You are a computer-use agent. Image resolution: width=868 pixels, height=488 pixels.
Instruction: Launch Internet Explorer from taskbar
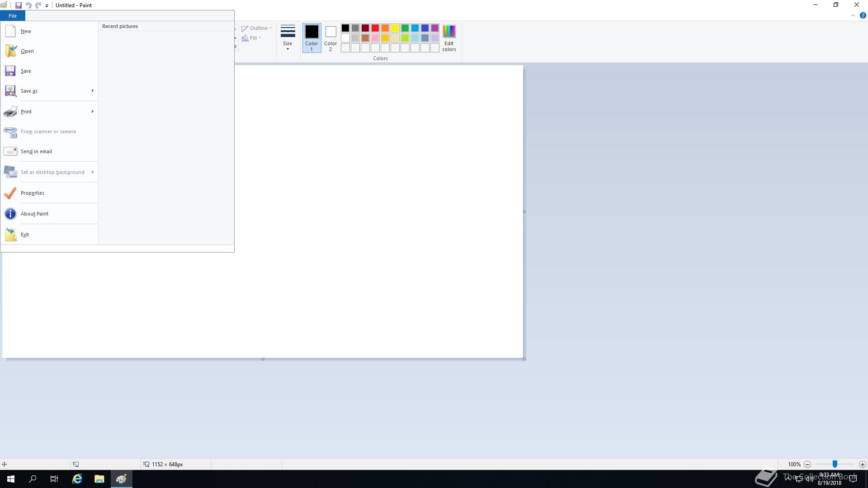pyautogui.click(x=77, y=479)
